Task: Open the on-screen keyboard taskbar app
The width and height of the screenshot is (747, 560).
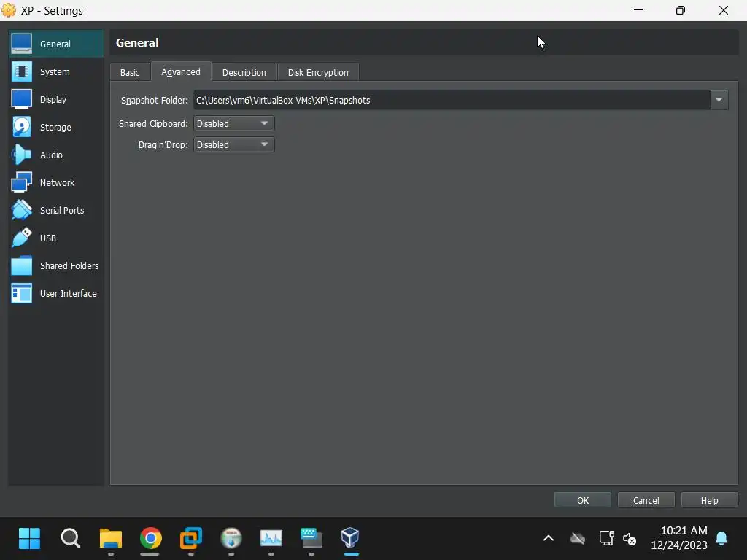Action: coord(311,539)
